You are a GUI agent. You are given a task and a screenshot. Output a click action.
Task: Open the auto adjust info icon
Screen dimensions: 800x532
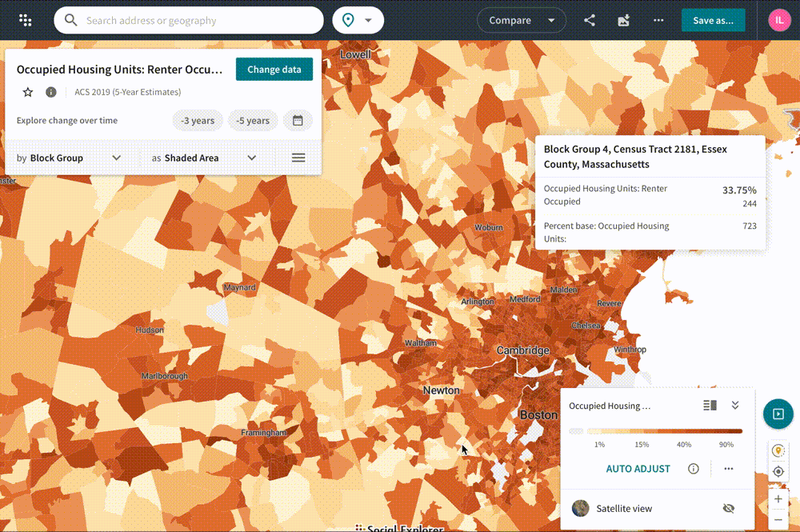click(693, 469)
